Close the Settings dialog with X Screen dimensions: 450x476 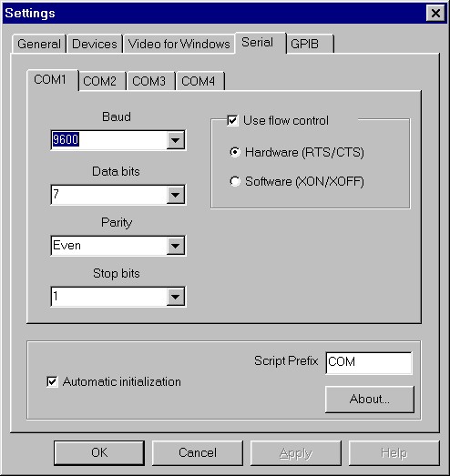point(435,14)
